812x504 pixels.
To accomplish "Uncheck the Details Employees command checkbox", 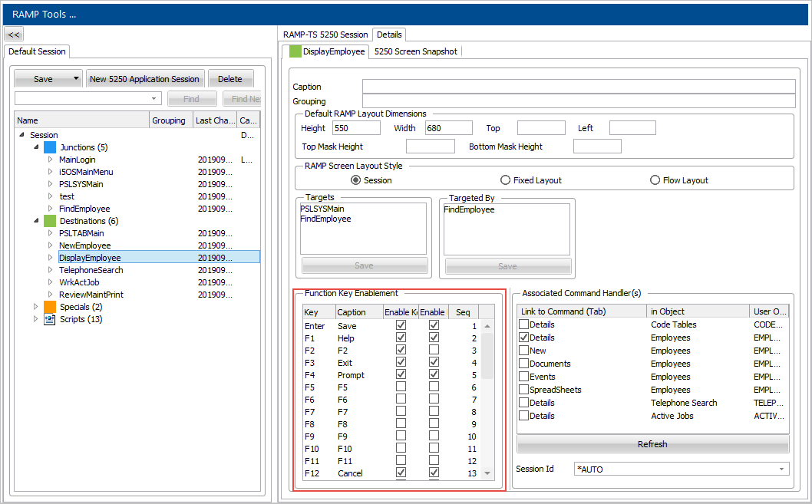I will [x=523, y=338].
